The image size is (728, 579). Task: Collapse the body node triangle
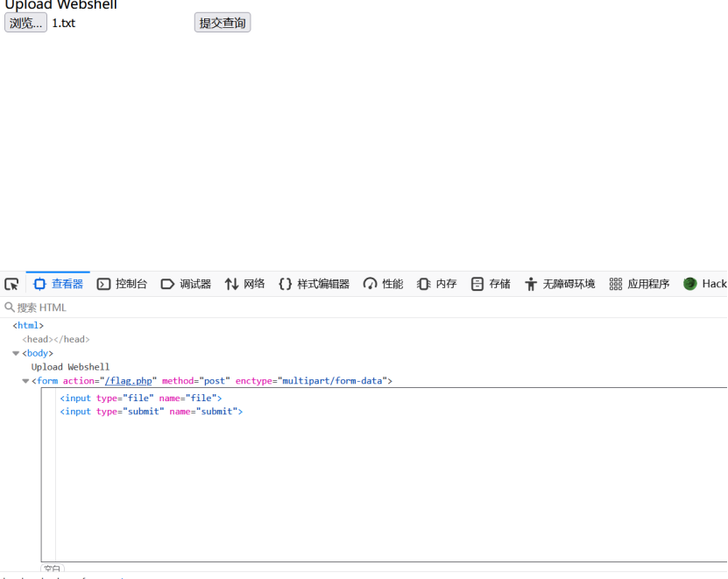pyautogui.click(x=16, y=353)
